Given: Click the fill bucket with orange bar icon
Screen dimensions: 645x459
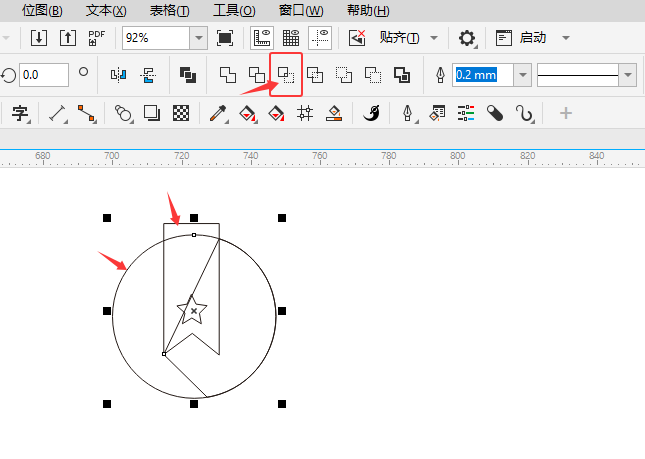Looking at the screenshot, I should [x=334, y=113].
